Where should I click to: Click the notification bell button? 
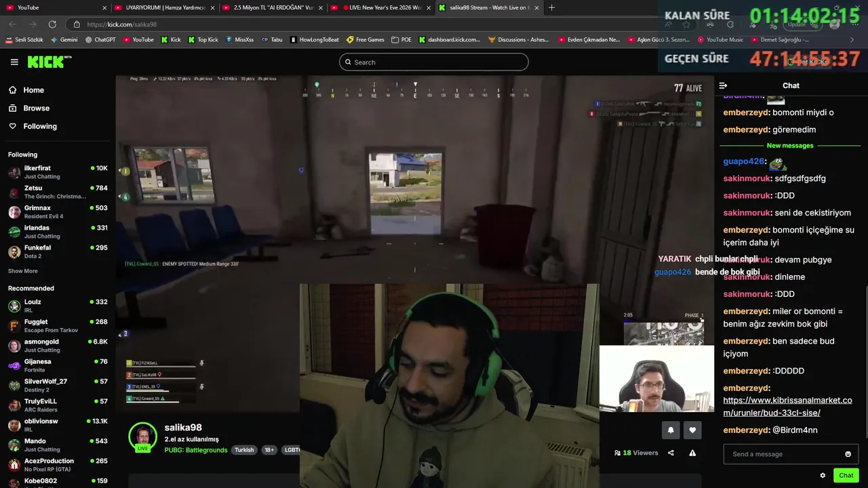click(x=671, y=430)
